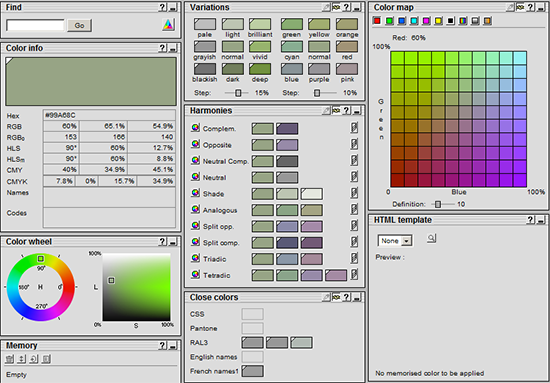Click the dark purple Complem. harmony swatch

tap(287, 128)
